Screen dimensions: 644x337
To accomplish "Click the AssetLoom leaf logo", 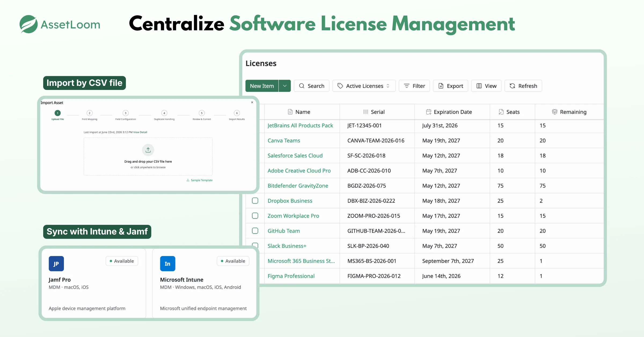I will pos(28,24).
